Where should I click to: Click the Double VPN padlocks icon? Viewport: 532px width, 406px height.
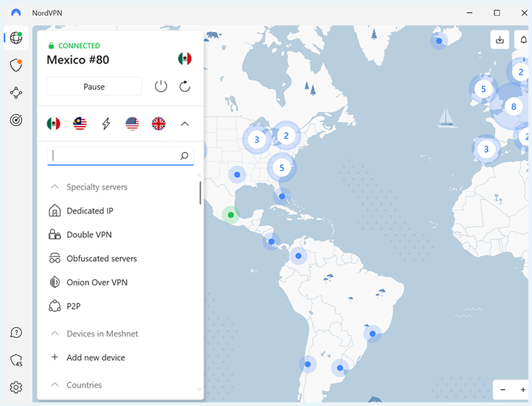[54, 234]
